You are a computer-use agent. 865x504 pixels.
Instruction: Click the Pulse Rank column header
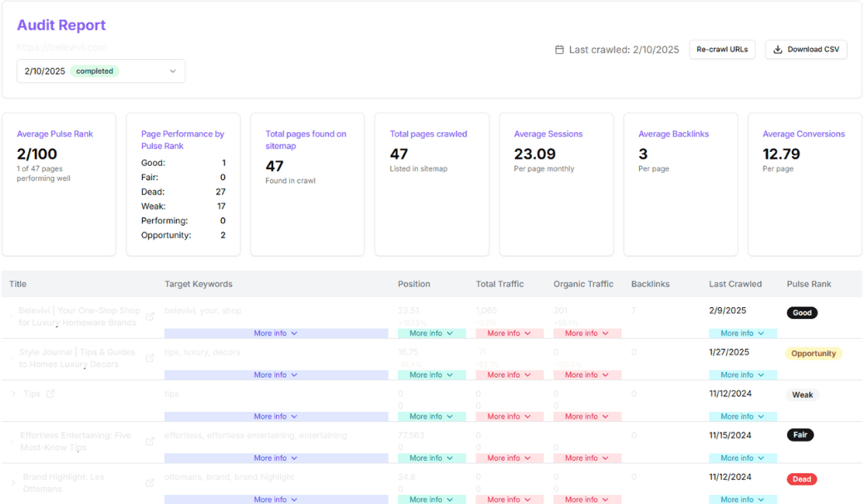tap(808, 284)
